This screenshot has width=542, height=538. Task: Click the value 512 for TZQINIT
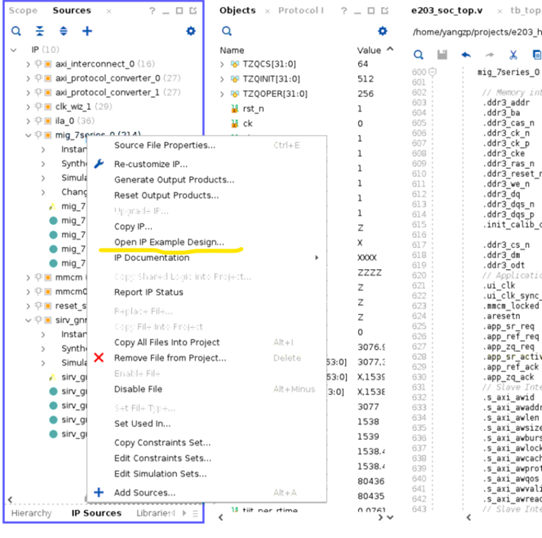(365, 79)
